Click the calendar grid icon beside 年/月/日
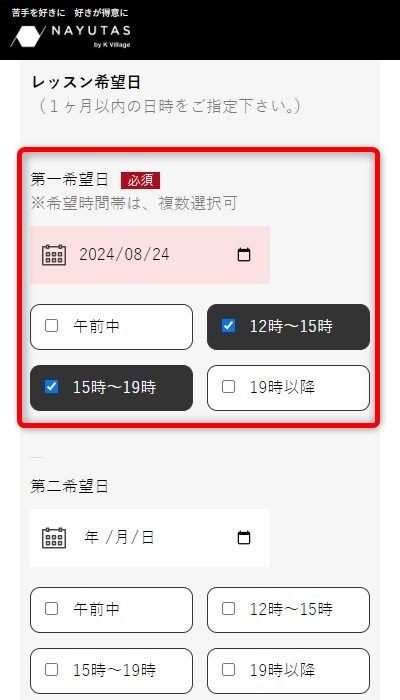The width and height of the screenshot is (400, 700). [54, 538]
